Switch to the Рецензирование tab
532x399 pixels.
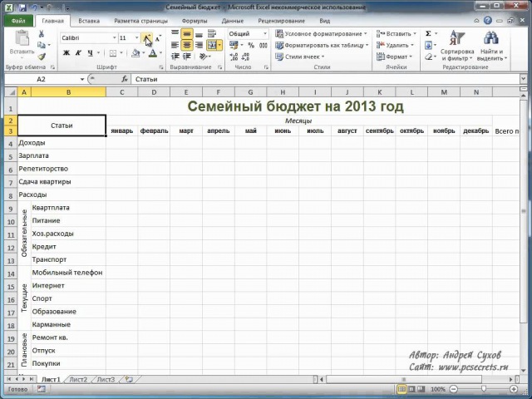[x=281, y=21]
